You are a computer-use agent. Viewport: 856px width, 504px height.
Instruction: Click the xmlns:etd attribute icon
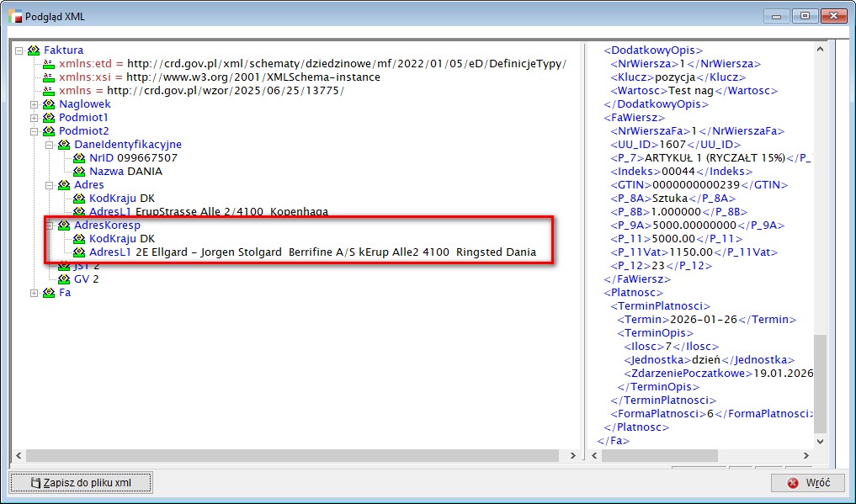coord(49,64)
